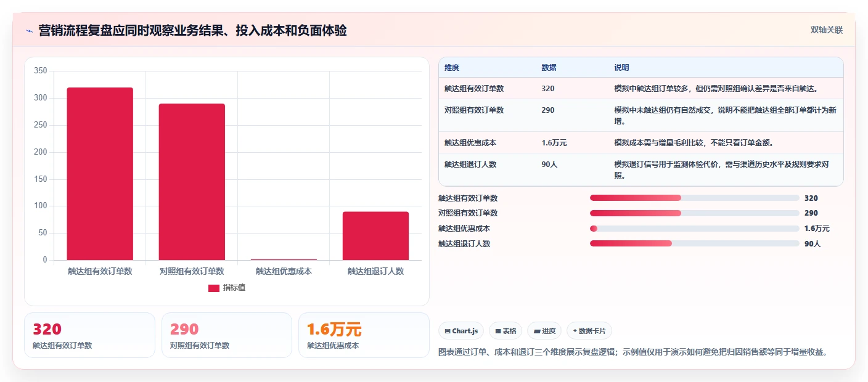The height and width of the screenshot is (382, 868).
Task: Click table value 90人 in 数据 column
Action: coord(549,165)
